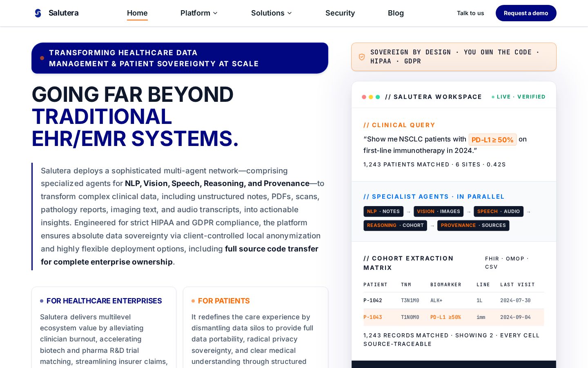Click the green workspace window dot
Viewport: 588px width, 368px height.
point(378,97)
